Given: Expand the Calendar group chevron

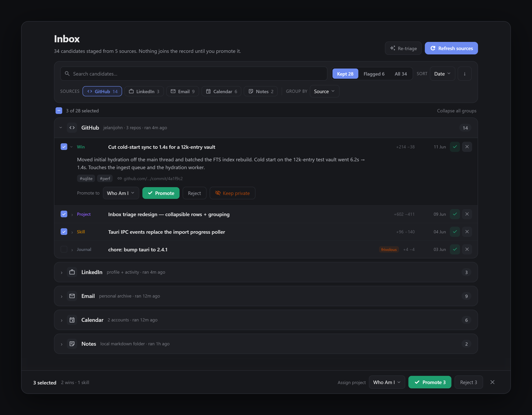Looking at the screenshot, I should tap(62, 320).
